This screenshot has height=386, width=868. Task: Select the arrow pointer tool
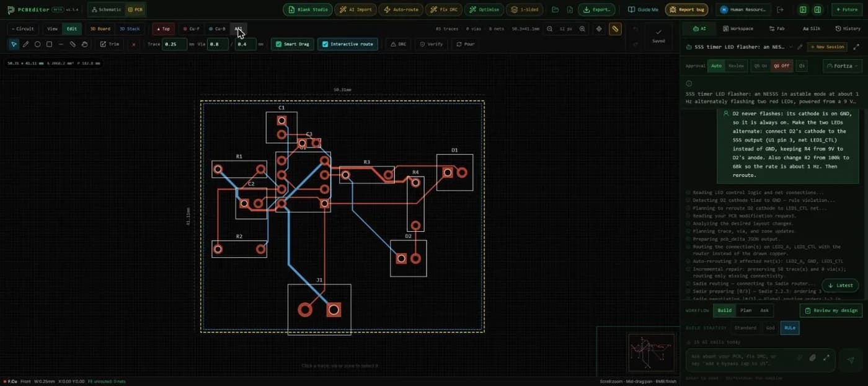pos(14,44)
